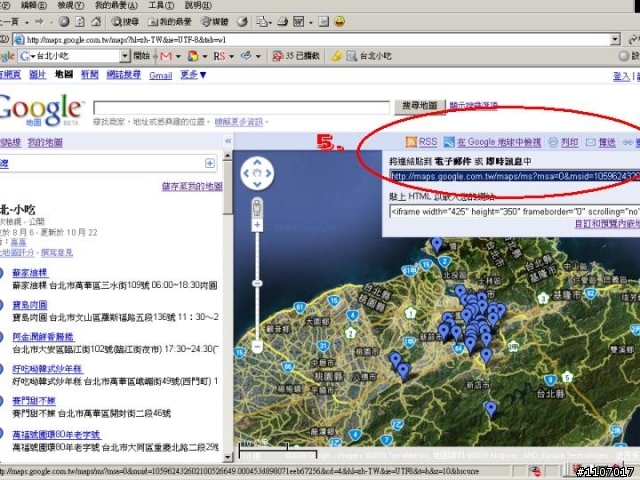Click the RS toolbar button
The width and height of the screenshot is (640, 480).
coord(219,56)
